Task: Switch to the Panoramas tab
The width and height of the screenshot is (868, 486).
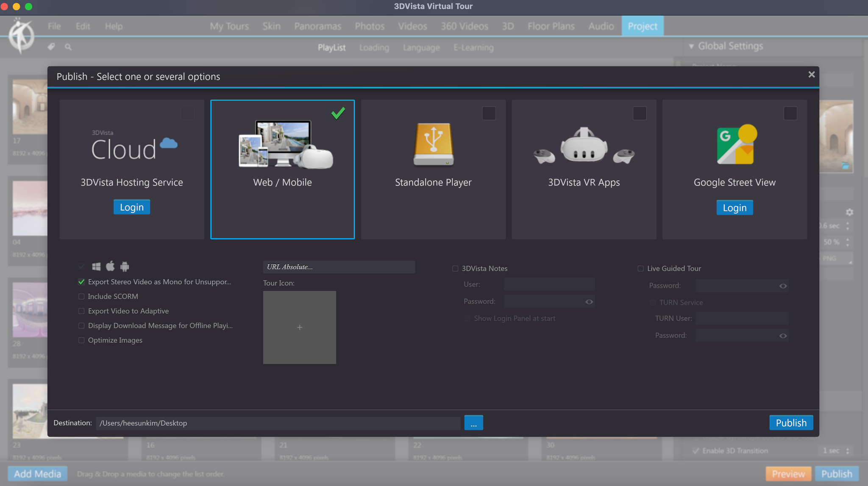Action: point(317,26)
